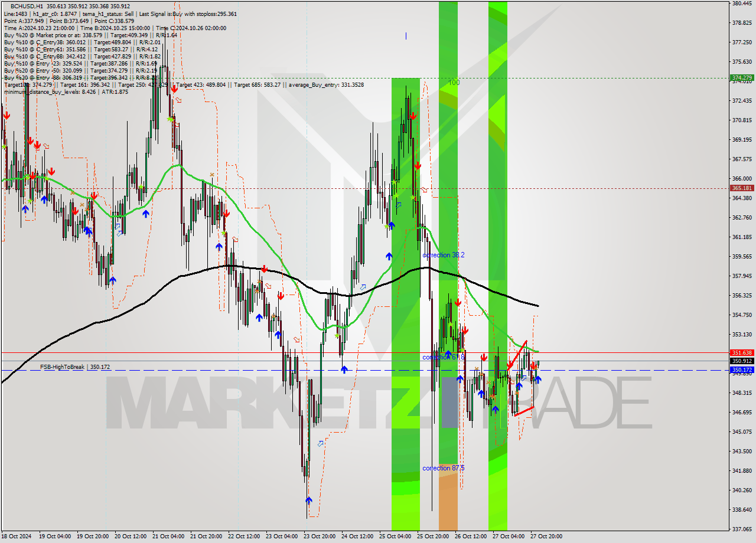Click the '21 Oct 20:00' time label

point(206,537)
